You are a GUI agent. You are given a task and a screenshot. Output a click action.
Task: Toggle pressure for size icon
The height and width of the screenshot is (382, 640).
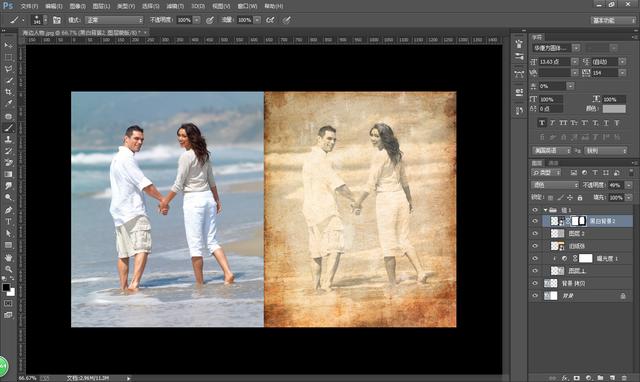tap(287, 20)
